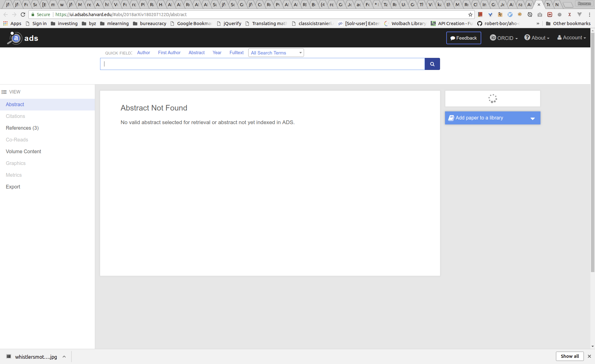The width and height of the screenshot is (595, 364).
Task: Expand Add paper to a library dropdown
Action: [532, 118]
